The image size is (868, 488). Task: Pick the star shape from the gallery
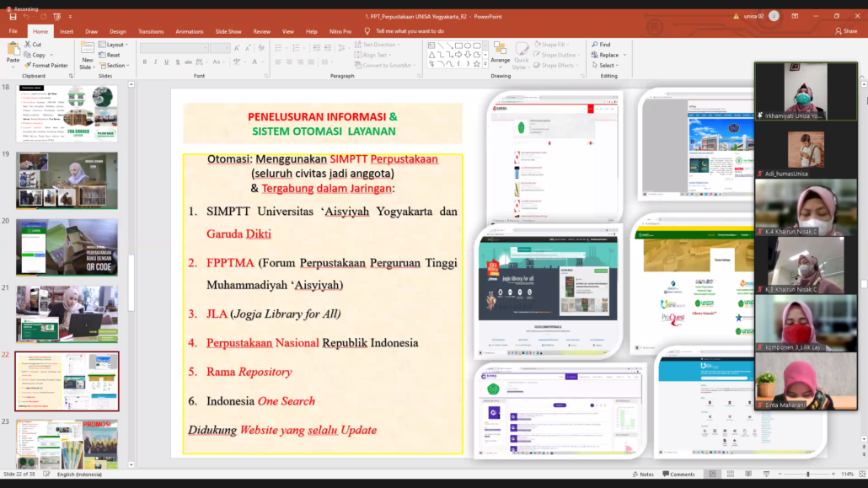click(477, 64)
